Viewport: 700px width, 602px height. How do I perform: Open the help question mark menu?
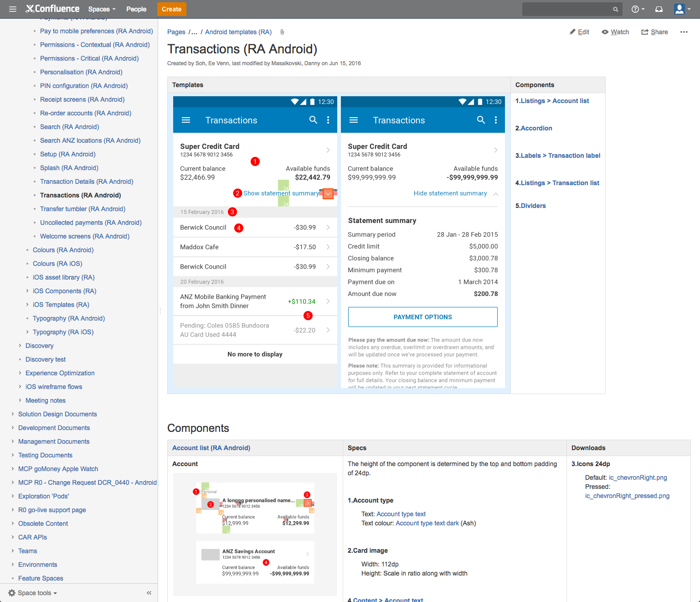pyautogui.click(x=638, y=9)
